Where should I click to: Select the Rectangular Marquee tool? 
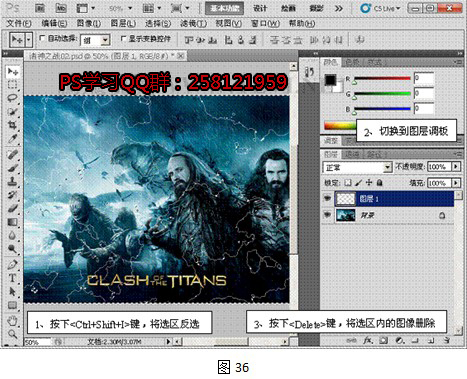click(13, 85)
